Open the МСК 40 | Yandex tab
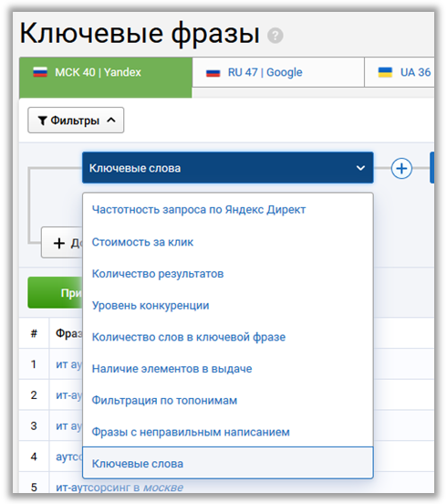The height and width of the screenshot is (504, 447). coord(106,77)
